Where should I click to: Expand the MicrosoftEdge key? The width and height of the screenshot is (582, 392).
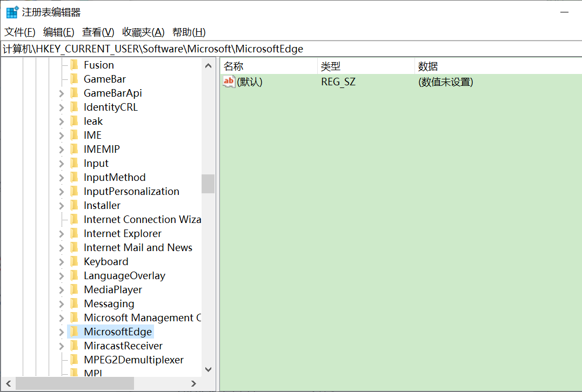coord(62,332)
